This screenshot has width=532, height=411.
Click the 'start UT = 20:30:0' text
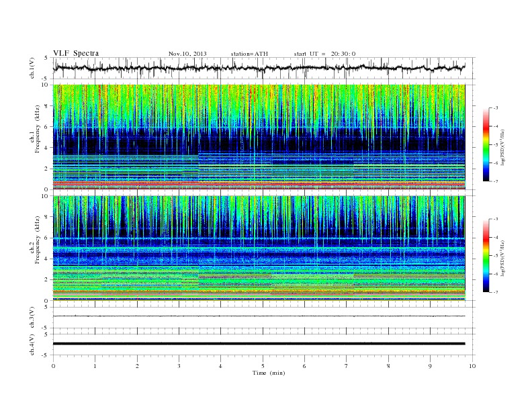click(324, 54)
